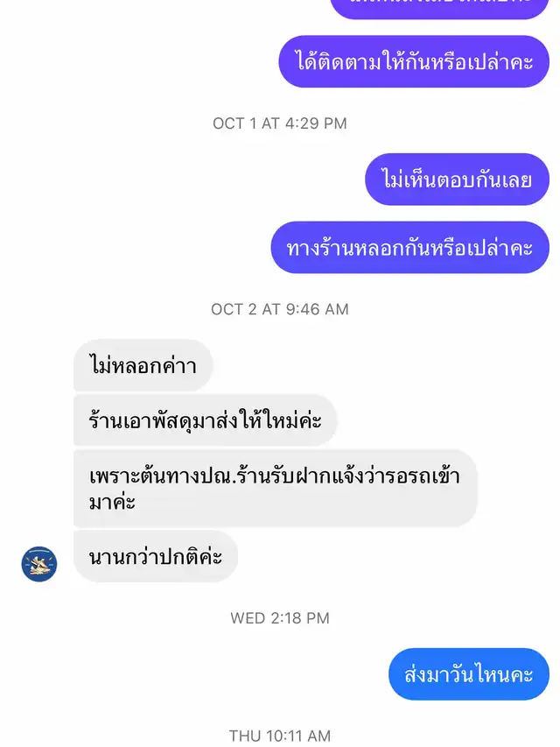Screen dimensions: 560x747
Task: Tap the ทางร้านหลอกกันหรือเปล่าคะ purple bubble
Action: coord(410,247)
